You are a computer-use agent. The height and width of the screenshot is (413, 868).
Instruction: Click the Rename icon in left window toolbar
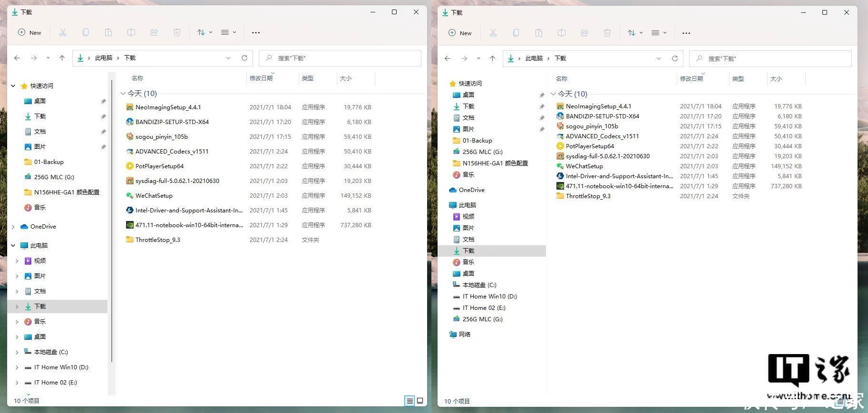coord(131,32)
